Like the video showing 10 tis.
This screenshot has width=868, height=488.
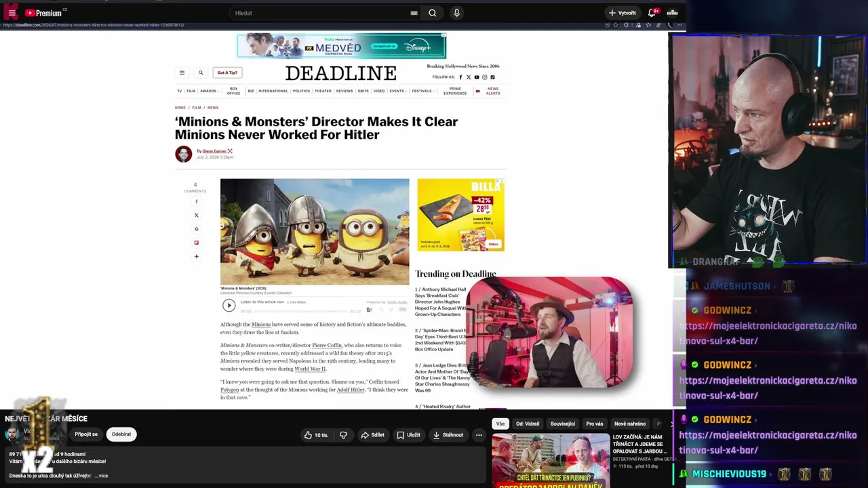(x=317, y=435)
